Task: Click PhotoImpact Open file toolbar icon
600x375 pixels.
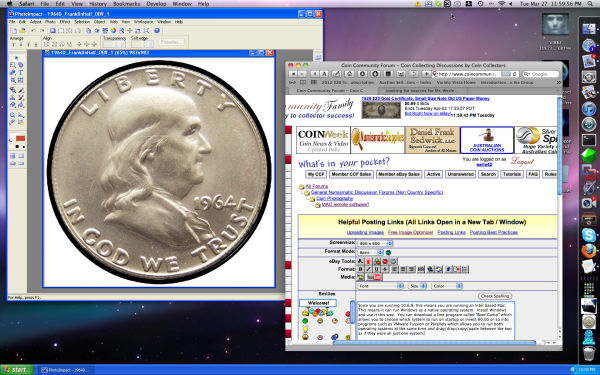Action: 23,31
